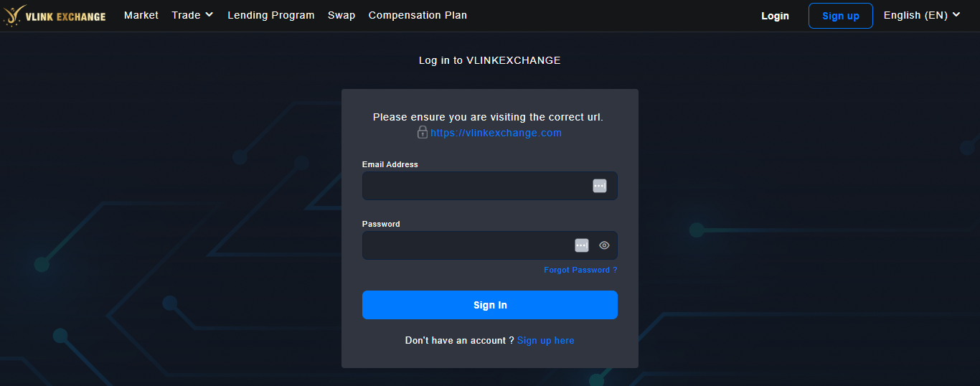Click the Login link in the header
Viewport: 980px width, 386px height.
tap(775, 16)
